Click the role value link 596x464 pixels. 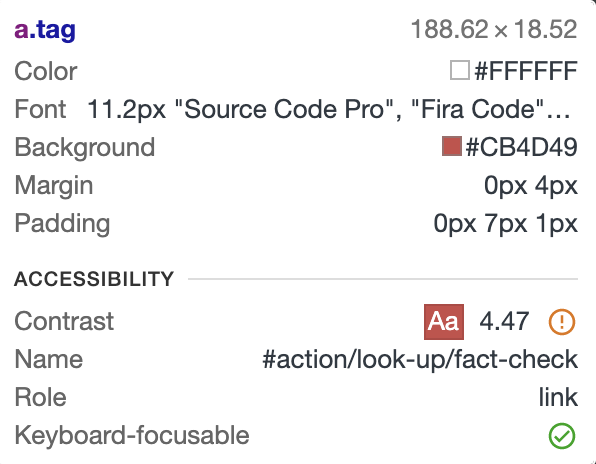click(x=558, y=397)
